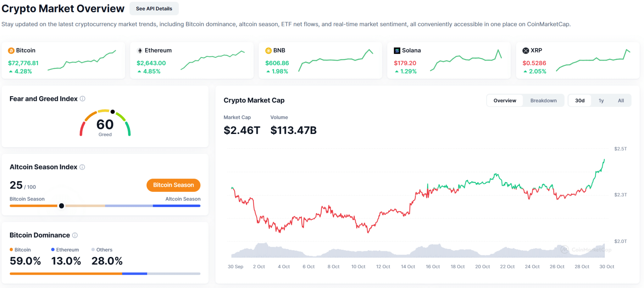Open Fear and Greed Index info icon
644x288 pixels.
click(83, 99)
